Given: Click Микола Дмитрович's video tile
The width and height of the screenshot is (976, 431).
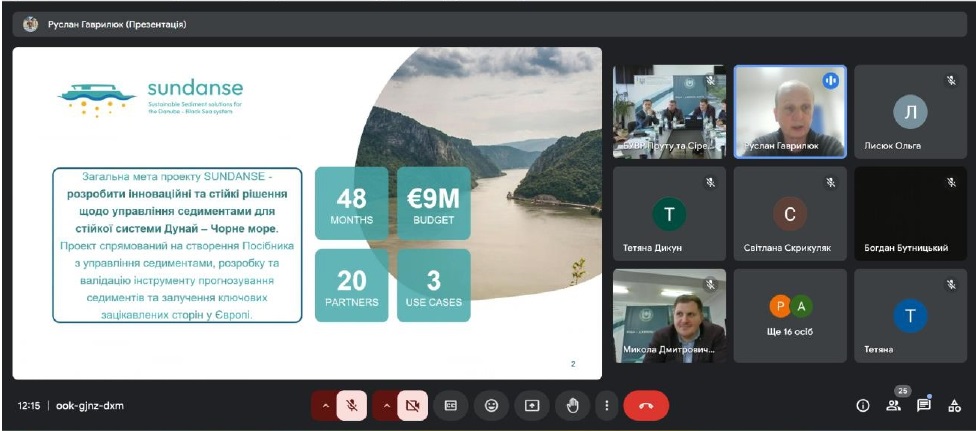Looking at the screenshot, I should [x=669, y=315].
